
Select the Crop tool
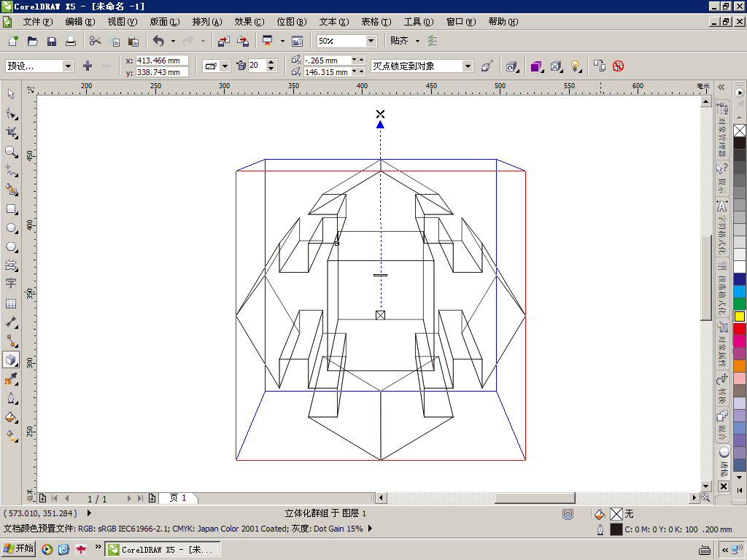(x=11, y=133)
